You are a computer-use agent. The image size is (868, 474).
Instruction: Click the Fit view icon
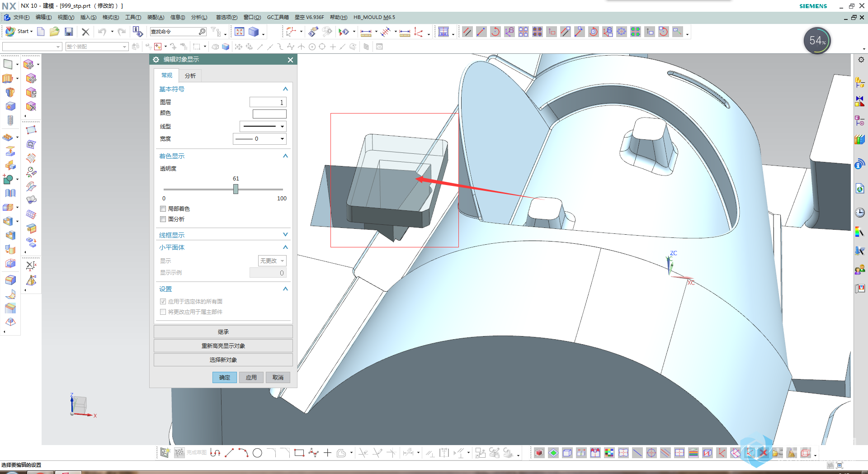click(x=240, y=32)
